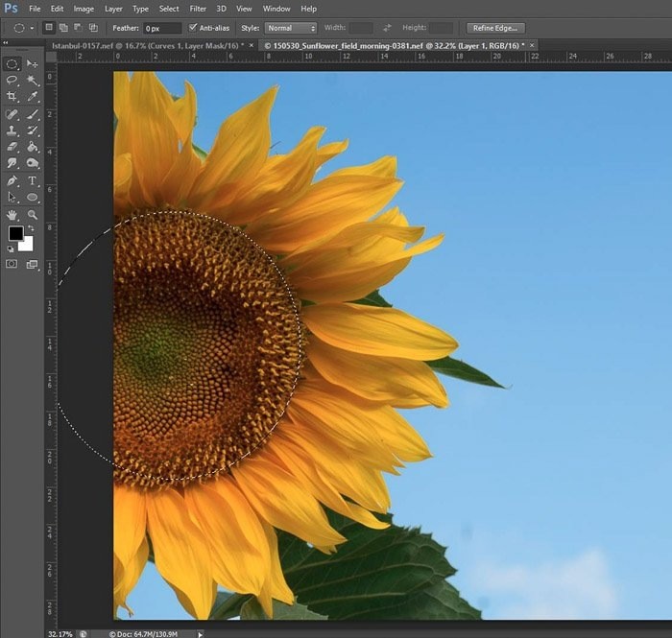
Task: Open the tool preset picker arrow
Action: [32, 28]
